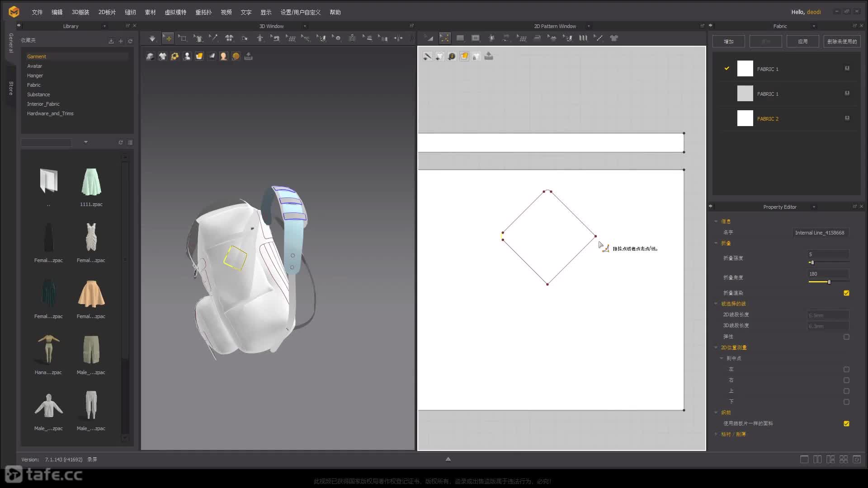Viewport: 868px width, 488px height.
Task: Expand the 粘衬 / 削薄 section
Action: pos(716,434)
